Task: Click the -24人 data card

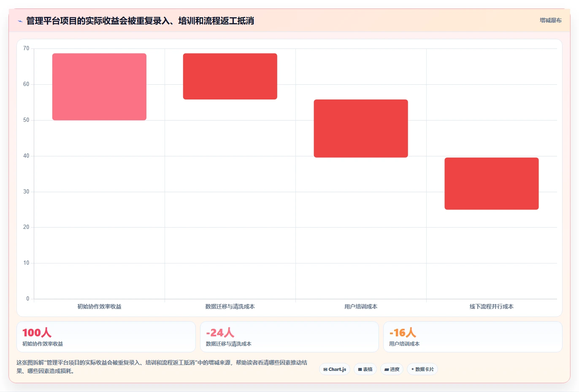Action: (289, 337)
